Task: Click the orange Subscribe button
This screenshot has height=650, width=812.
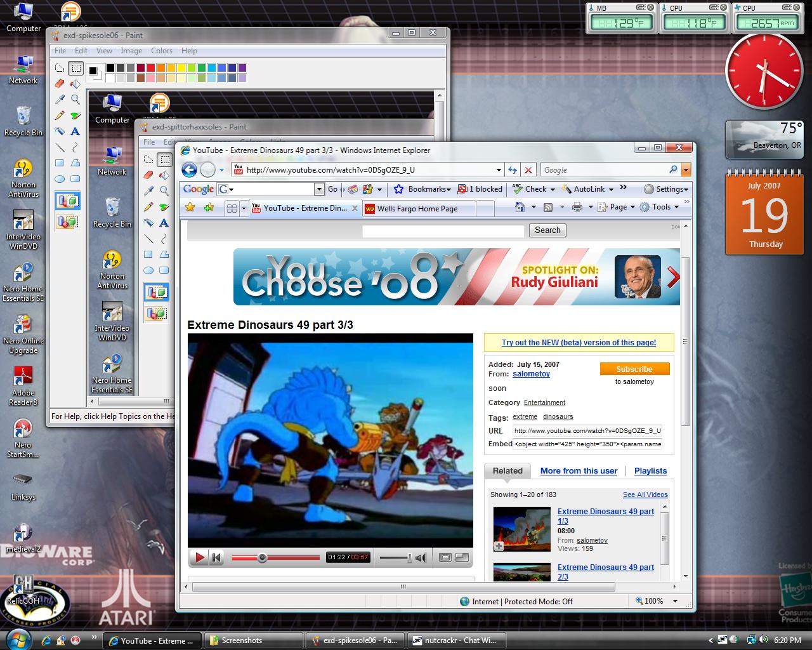Action: click(634, 369)
